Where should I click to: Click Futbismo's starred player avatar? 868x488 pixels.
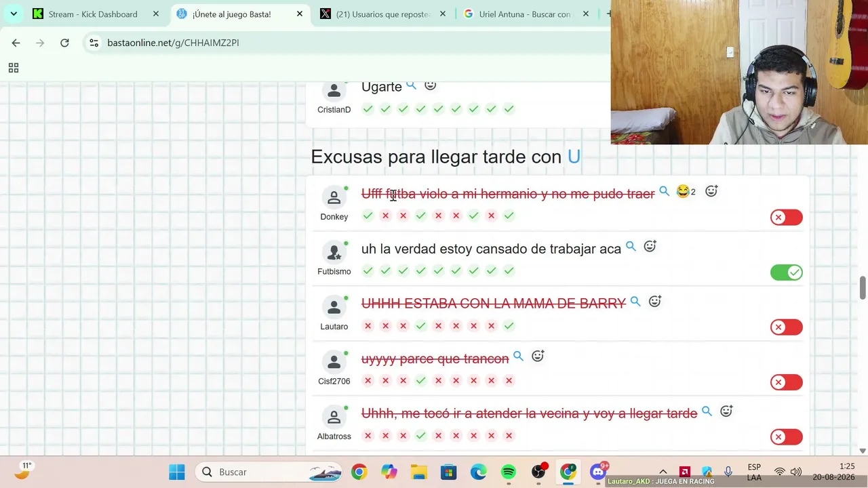pos(334,252)
